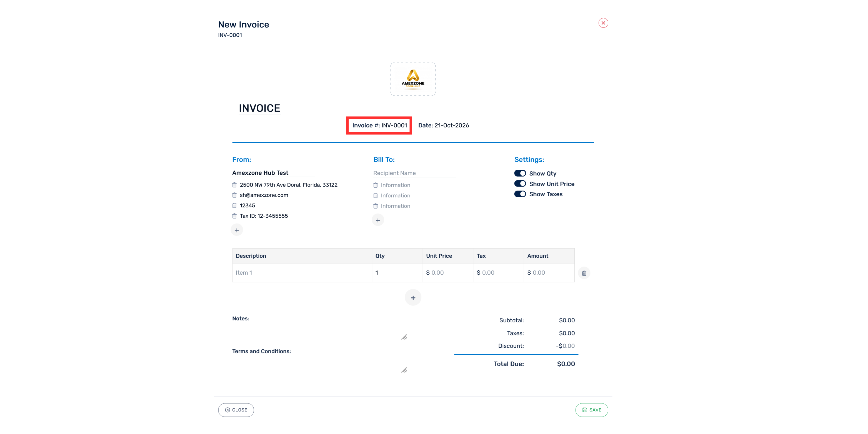The image size is (868, 434).
Task: Add another Bill To information line
Action: tap(378, 220)
